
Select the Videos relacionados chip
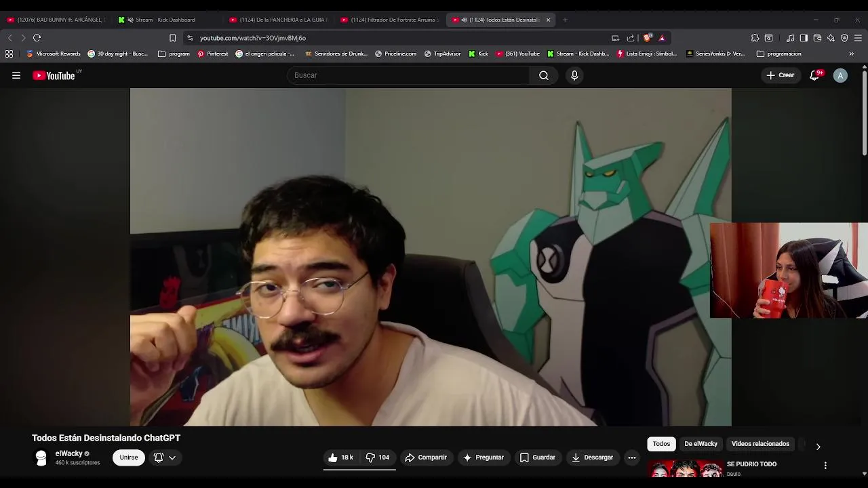click(760, 444)
